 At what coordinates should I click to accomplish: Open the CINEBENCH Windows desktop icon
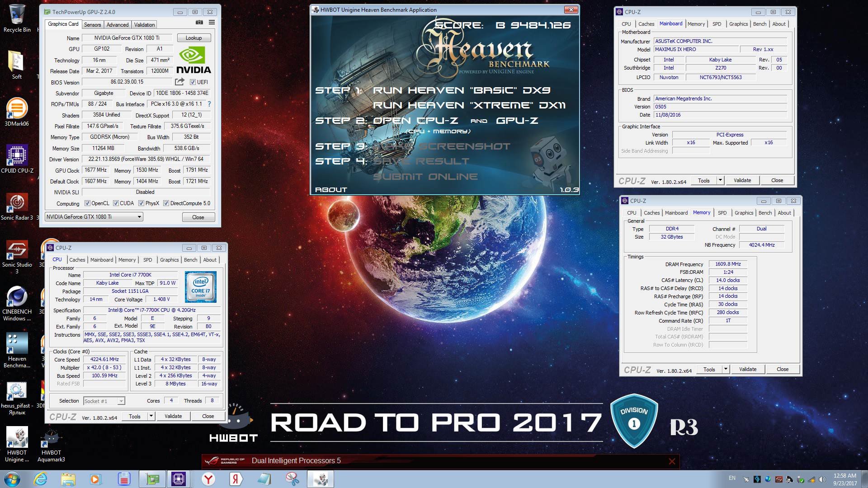pyautogui.click(x=17, y=303)
